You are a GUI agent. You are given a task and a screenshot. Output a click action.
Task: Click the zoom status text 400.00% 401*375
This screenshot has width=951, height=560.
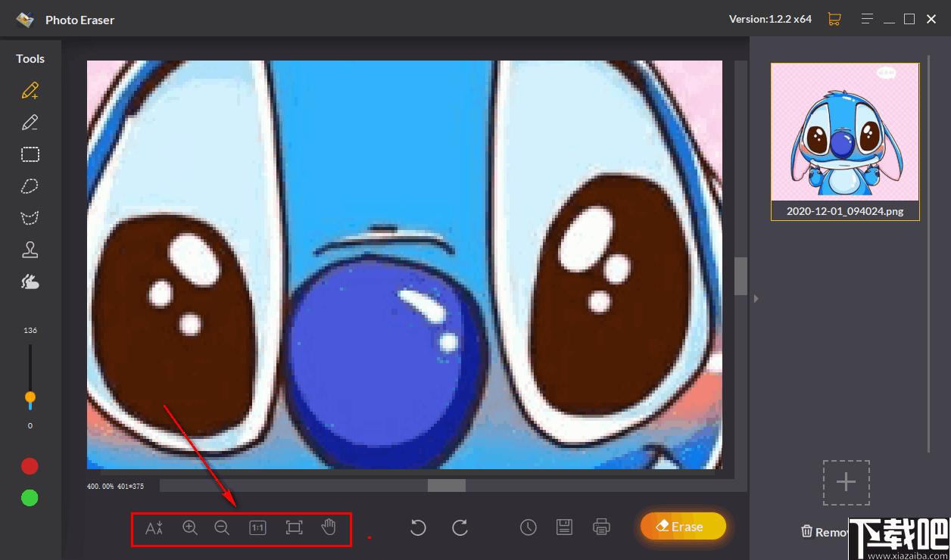click(x=116, y=487)
